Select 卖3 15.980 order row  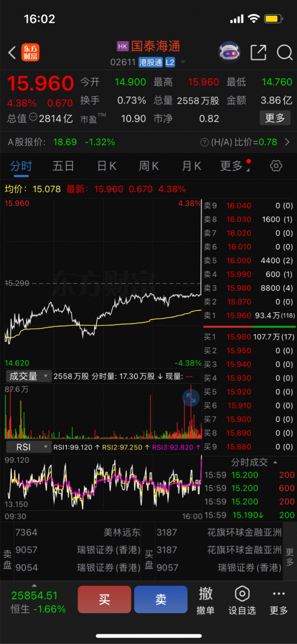[249, 288]
